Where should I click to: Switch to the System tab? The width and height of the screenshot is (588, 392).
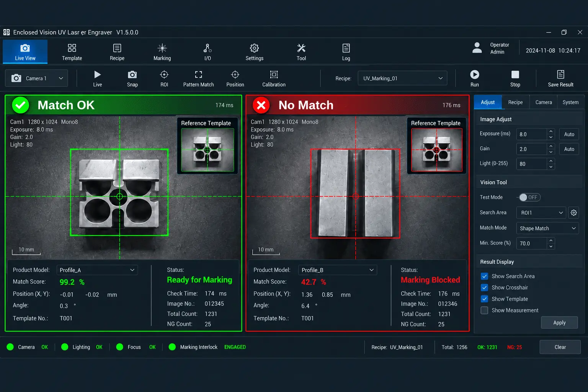(570, 102)
